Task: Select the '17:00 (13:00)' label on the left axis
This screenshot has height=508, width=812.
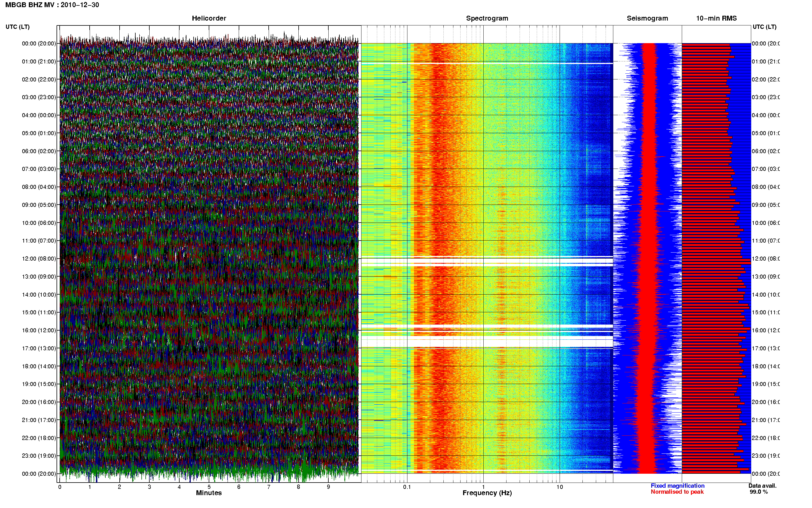Action: pyautogui.click(x=39, y=348)
